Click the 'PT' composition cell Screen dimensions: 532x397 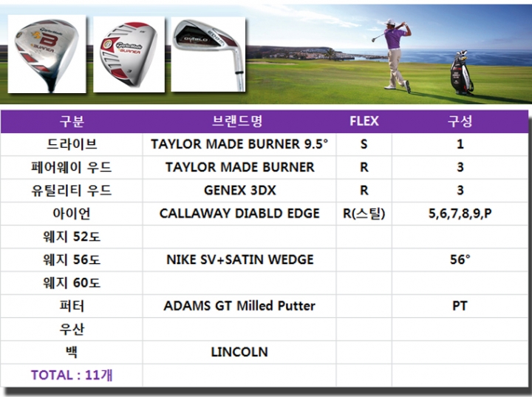point(460,306)
